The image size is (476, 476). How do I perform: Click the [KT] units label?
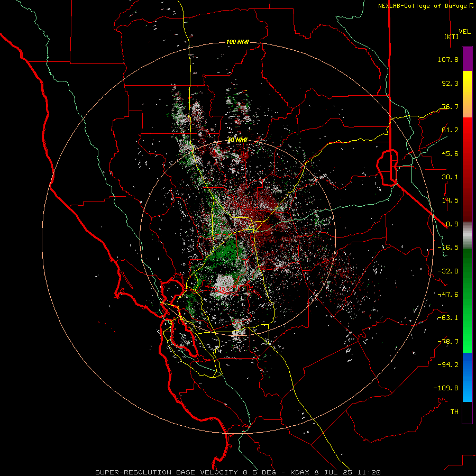click(451, 36)
